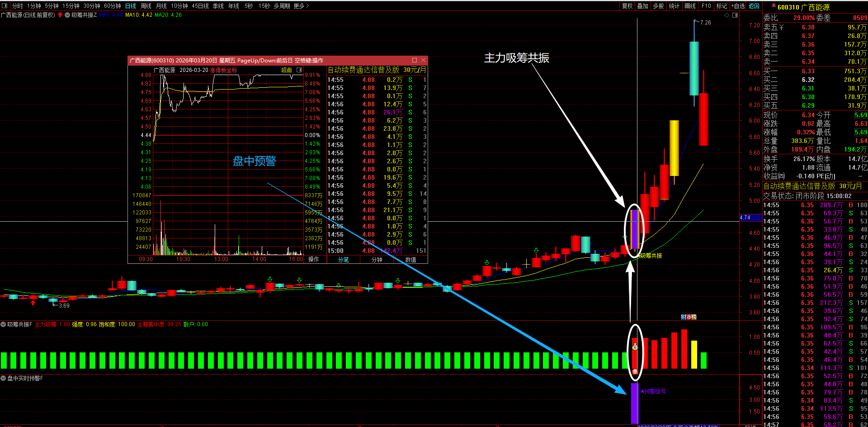Click the ¥ symbol beside 卖五
868x427 pixels.
click(x=782, y=28)
